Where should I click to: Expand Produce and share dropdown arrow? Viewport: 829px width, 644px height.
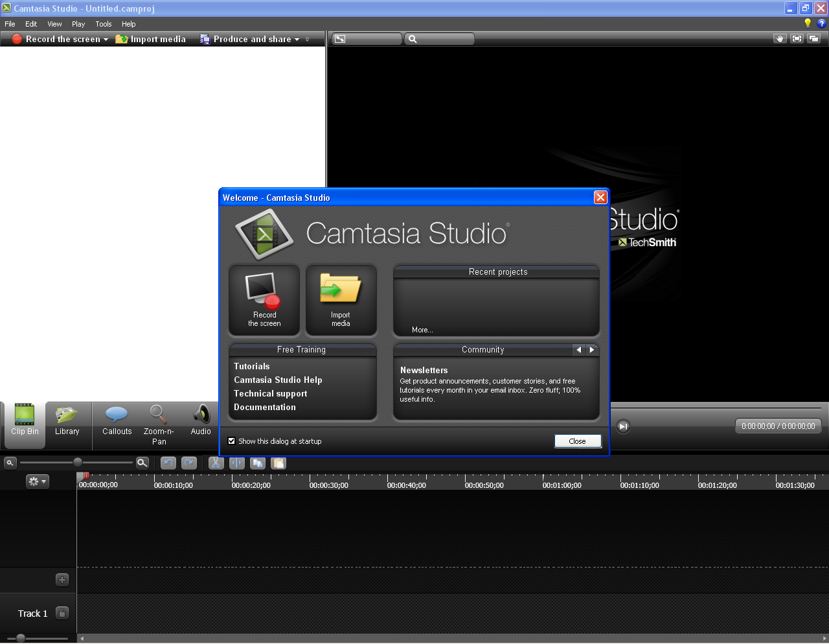pyautogui.click(x=297, y=40)
